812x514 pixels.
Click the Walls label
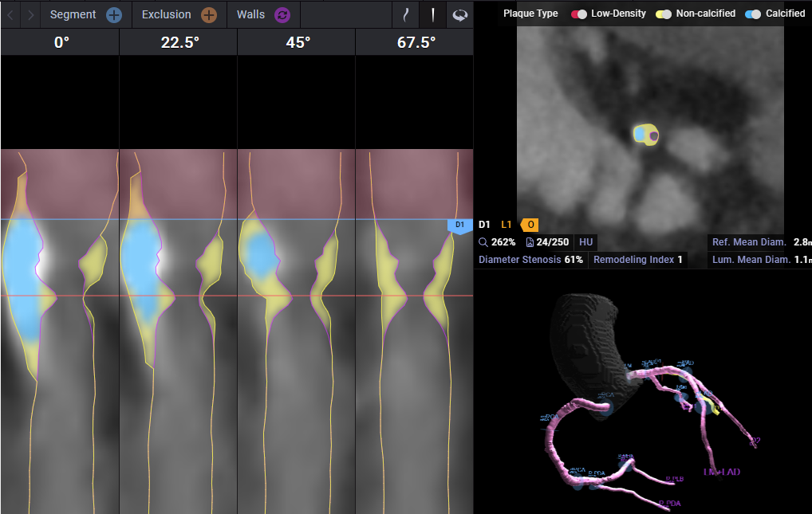[x=250, y=14]
